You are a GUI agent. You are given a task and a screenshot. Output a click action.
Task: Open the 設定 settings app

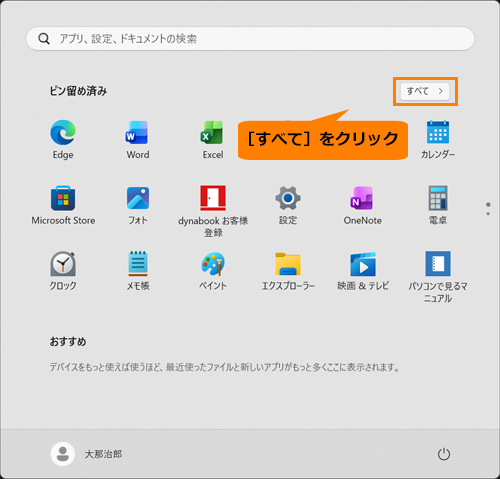(288, 205)
